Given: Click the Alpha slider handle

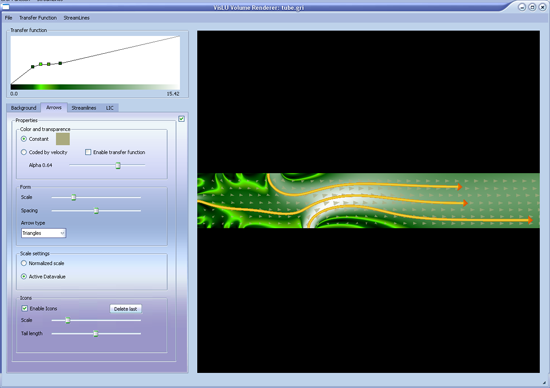Looking at the screenshot, I should tap(118, 165).
